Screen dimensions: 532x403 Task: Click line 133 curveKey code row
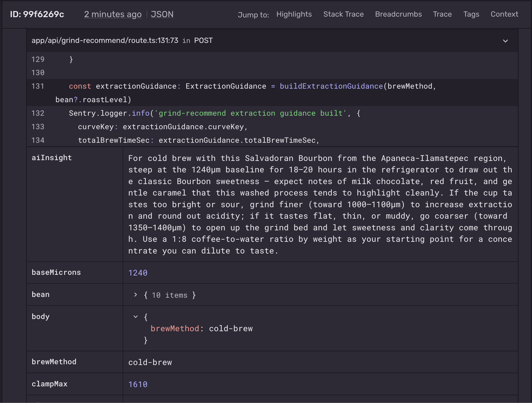[272, 127]
